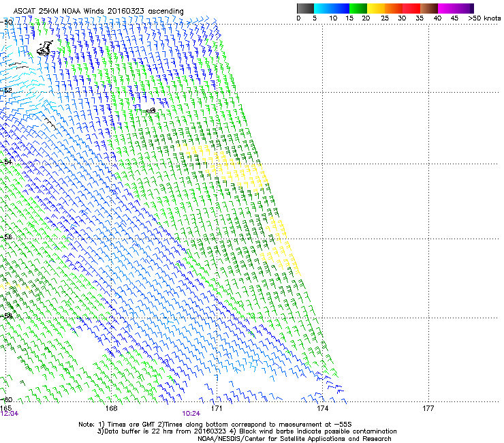Click the large island outline near -51 latitude
This screenshot has height=443, width=504.
(45, 48)
